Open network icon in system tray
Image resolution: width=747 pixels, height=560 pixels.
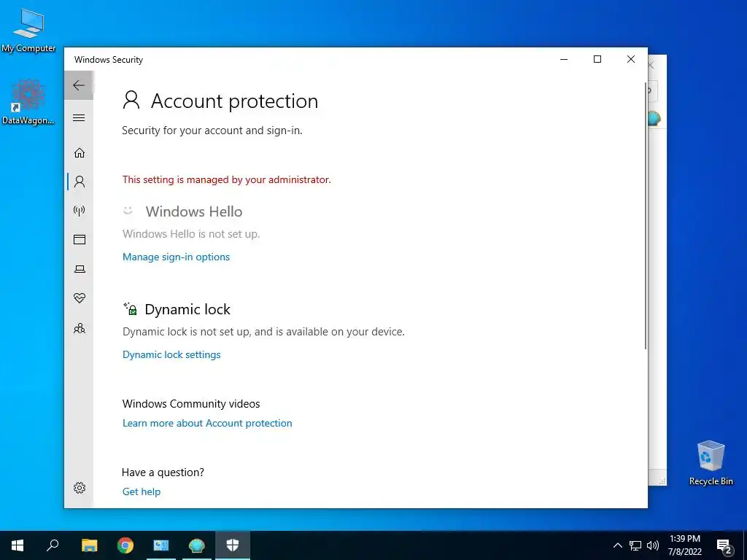(x=635, y=545)
